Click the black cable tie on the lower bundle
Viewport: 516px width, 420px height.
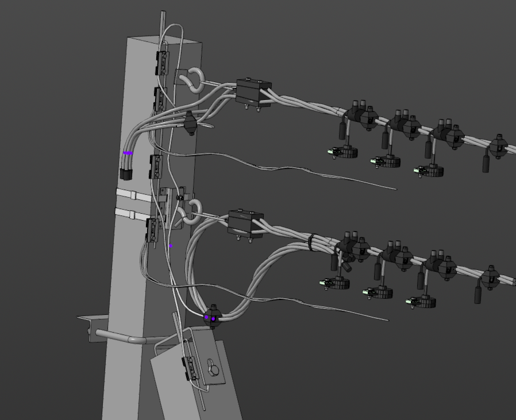click(x=311, y=242)
